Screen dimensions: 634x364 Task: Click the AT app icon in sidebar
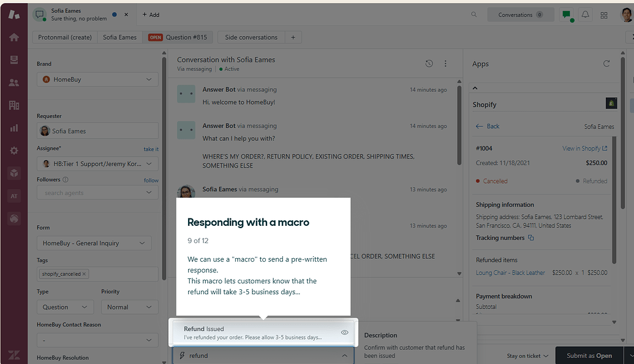[x=13, y=196]
